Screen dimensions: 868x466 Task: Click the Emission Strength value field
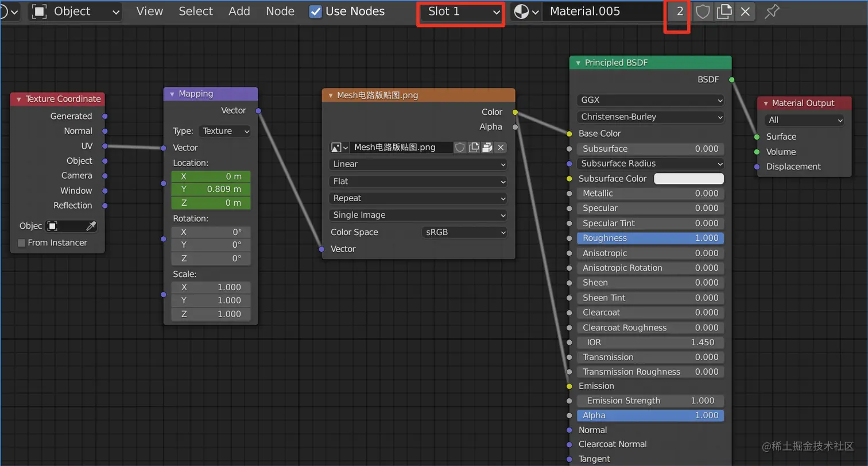tap(650, 401)
